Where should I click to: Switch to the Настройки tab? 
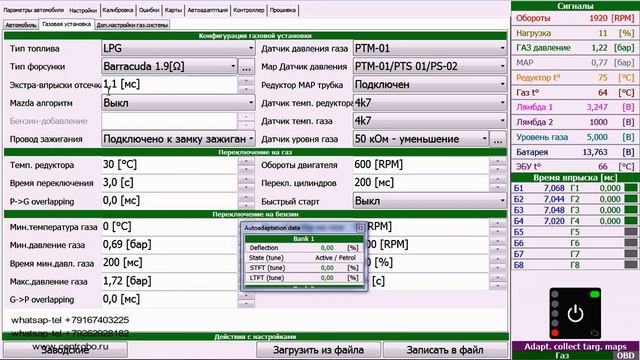click(x=83, y=10)
